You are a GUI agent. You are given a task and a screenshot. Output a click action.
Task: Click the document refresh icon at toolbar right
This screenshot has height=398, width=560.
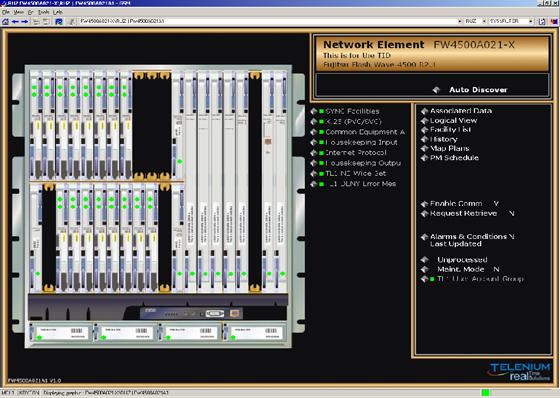pyautogui.click(x=542, y=21)
